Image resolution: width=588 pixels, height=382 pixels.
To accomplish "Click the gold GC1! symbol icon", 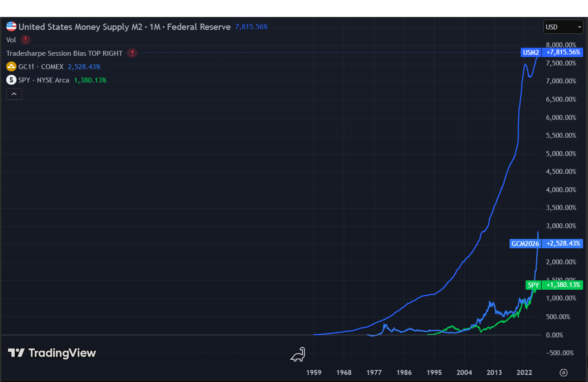I will coord(12,66).
